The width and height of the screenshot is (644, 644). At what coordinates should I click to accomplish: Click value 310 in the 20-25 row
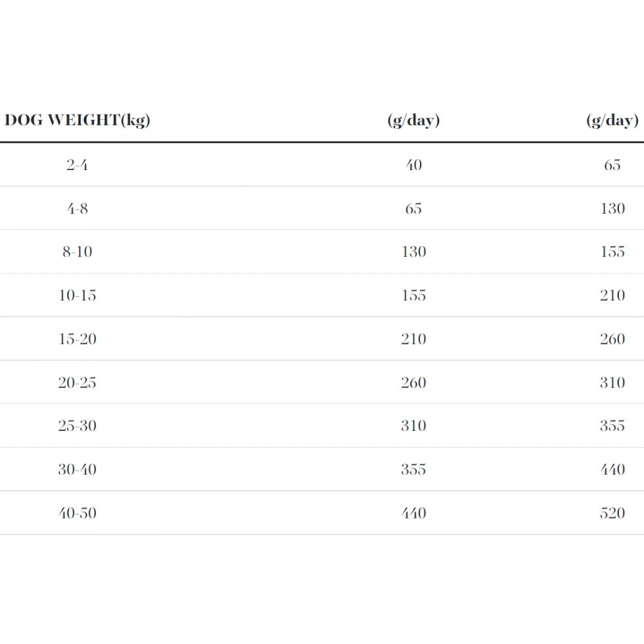tap(612, 383)
